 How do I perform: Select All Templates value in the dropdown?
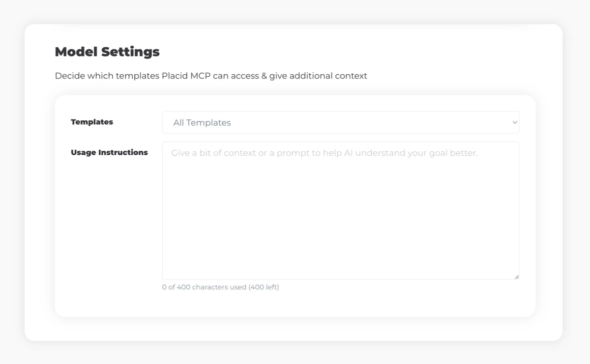point(203,122)
